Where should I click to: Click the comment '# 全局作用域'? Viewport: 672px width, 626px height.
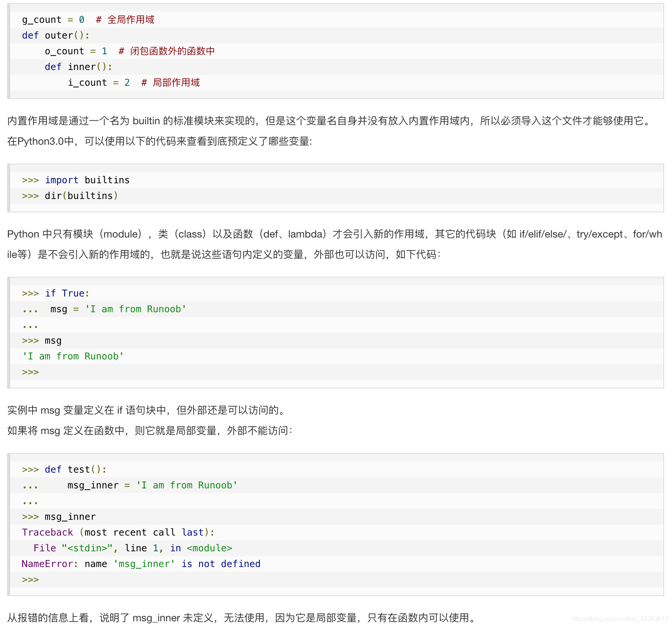[x=125, y=20]
